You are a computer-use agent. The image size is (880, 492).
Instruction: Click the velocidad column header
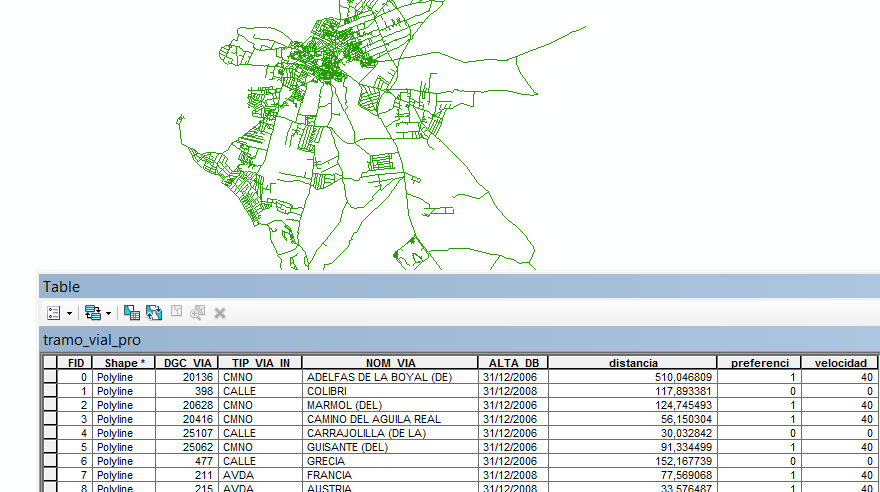[839, 363]
